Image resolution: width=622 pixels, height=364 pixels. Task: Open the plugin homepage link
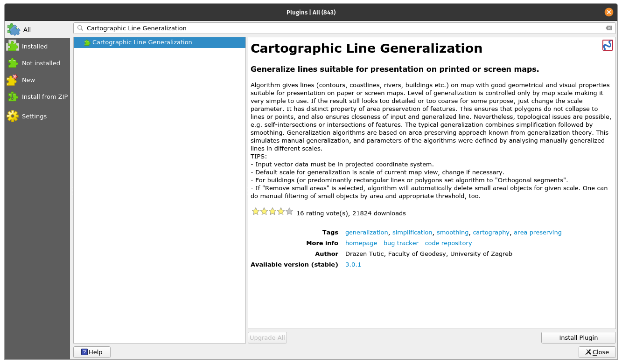(x=361, y=243)
